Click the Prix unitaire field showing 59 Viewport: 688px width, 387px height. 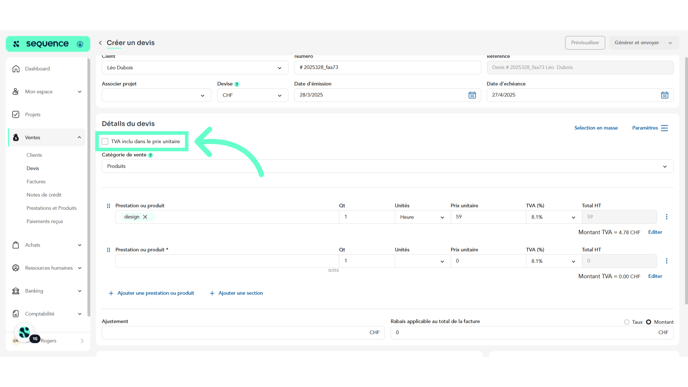[x=488, y=217]
